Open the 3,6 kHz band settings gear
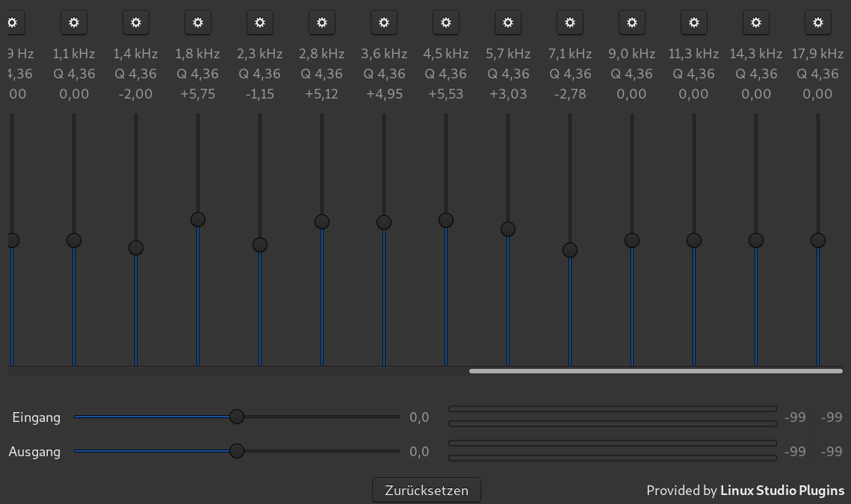The width and height of the screenshot is (851, 504). pyautogui.click(x=383, y=22)
